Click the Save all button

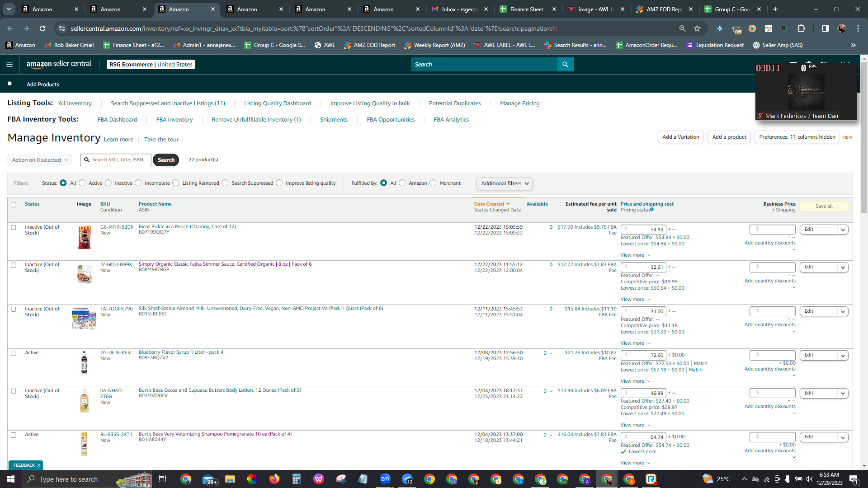pos(824,206)
